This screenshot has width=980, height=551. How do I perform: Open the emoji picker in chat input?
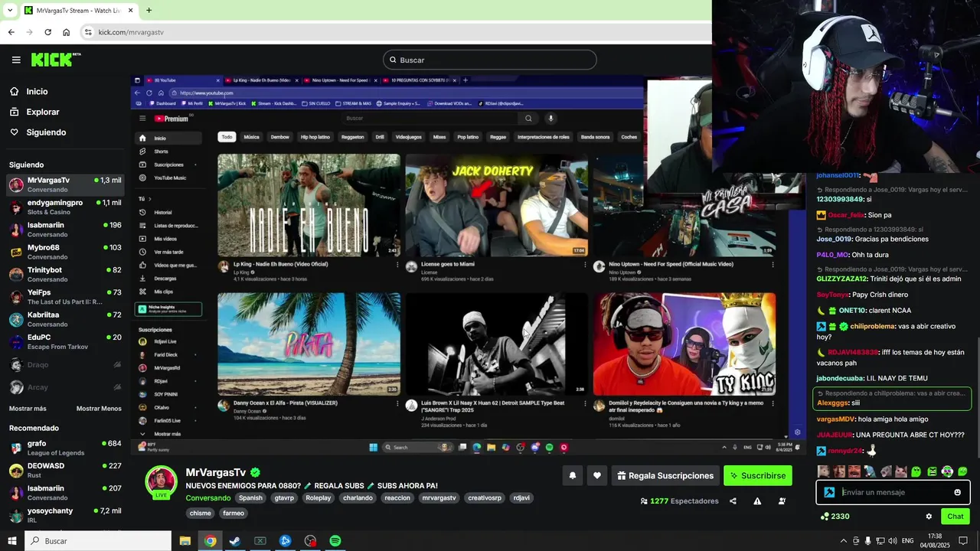[x=957, y=492]
